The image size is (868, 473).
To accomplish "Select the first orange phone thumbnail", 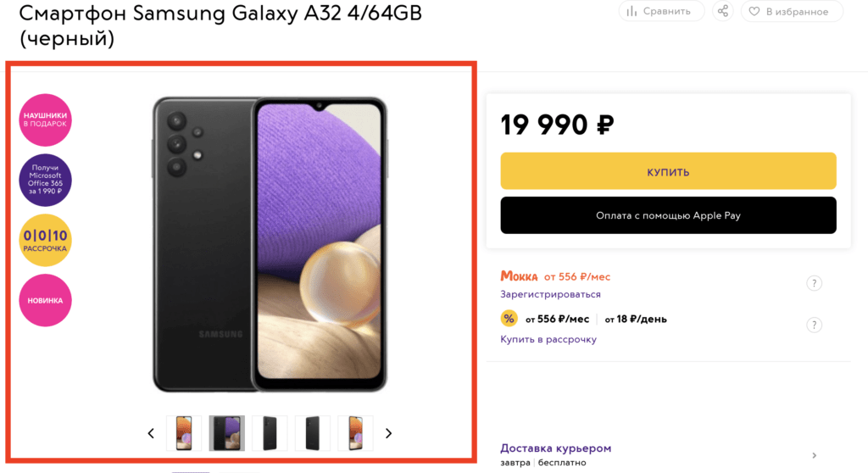I will (184, 433).
